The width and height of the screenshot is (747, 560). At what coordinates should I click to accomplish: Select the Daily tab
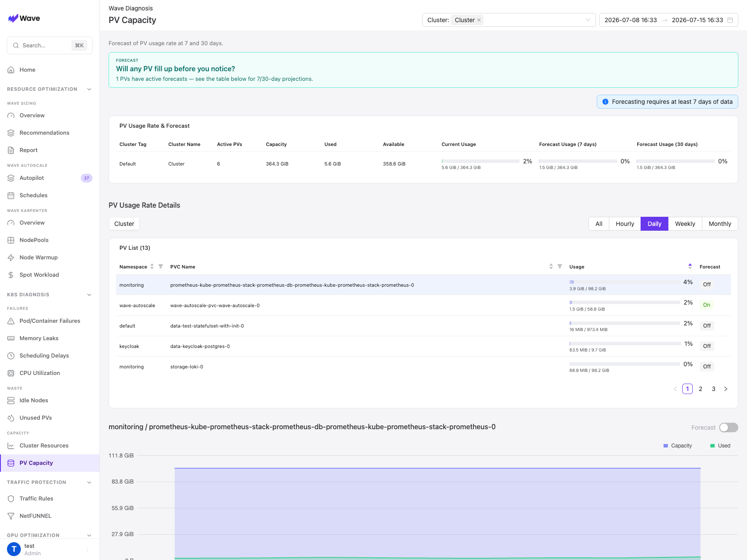pyautogui.click(x=654, y=224)
